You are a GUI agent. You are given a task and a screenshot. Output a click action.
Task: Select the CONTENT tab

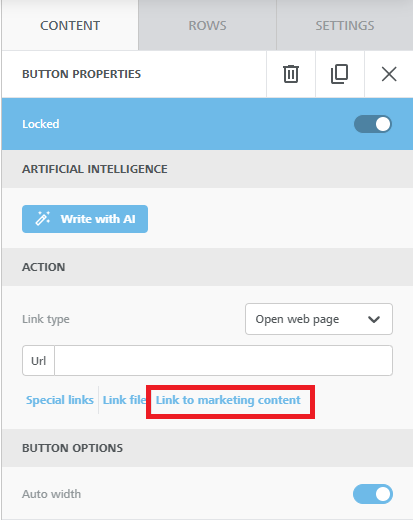coord(70,25)
